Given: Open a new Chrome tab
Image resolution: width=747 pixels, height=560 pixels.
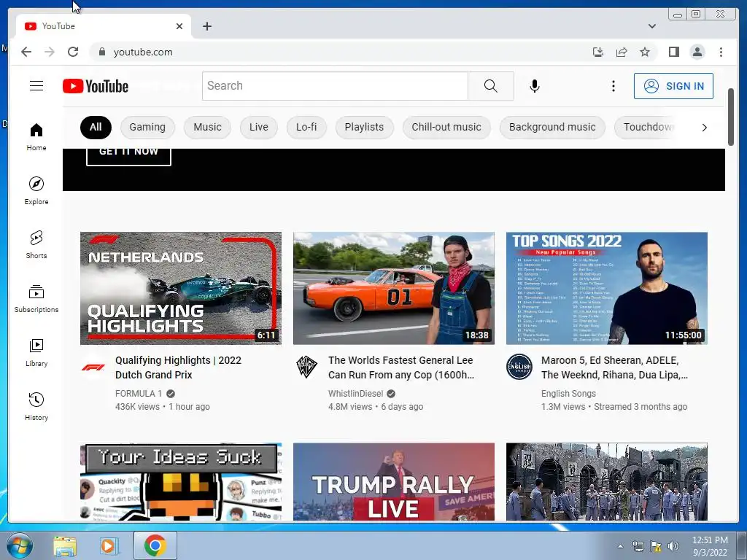Looking at the screenshot, I should tap(206, 26).
